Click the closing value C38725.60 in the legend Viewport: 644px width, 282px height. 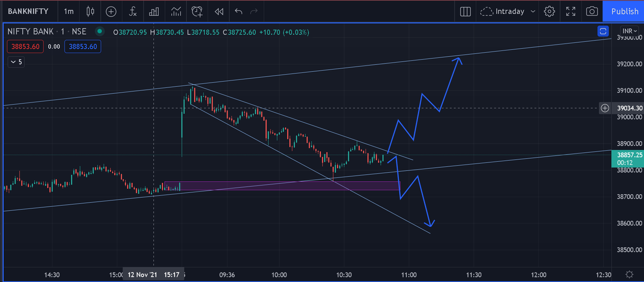coord(239,32)
